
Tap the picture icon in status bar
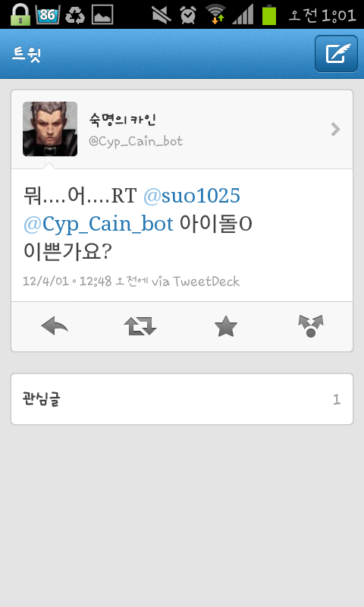point(102,14)
